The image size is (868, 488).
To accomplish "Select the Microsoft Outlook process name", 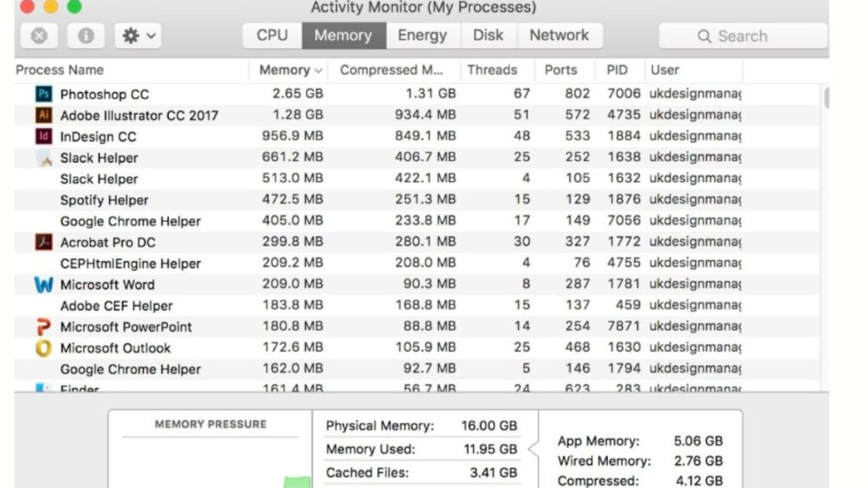I will coord(115,348).
